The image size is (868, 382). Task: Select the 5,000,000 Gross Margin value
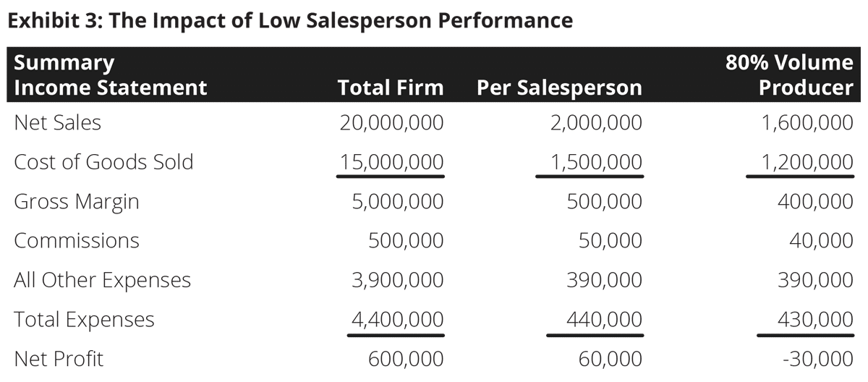click(x=397, y=201)
